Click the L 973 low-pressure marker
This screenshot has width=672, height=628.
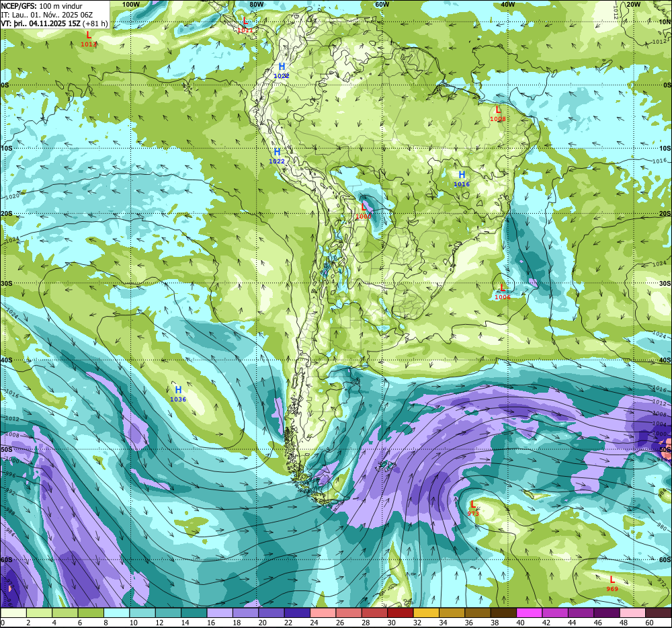click(473, 508)
